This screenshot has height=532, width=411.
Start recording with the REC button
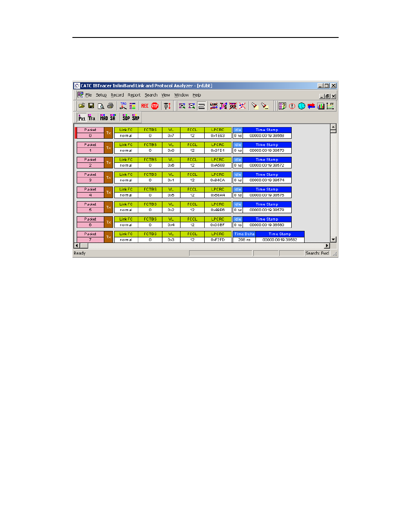click(145, 106)
